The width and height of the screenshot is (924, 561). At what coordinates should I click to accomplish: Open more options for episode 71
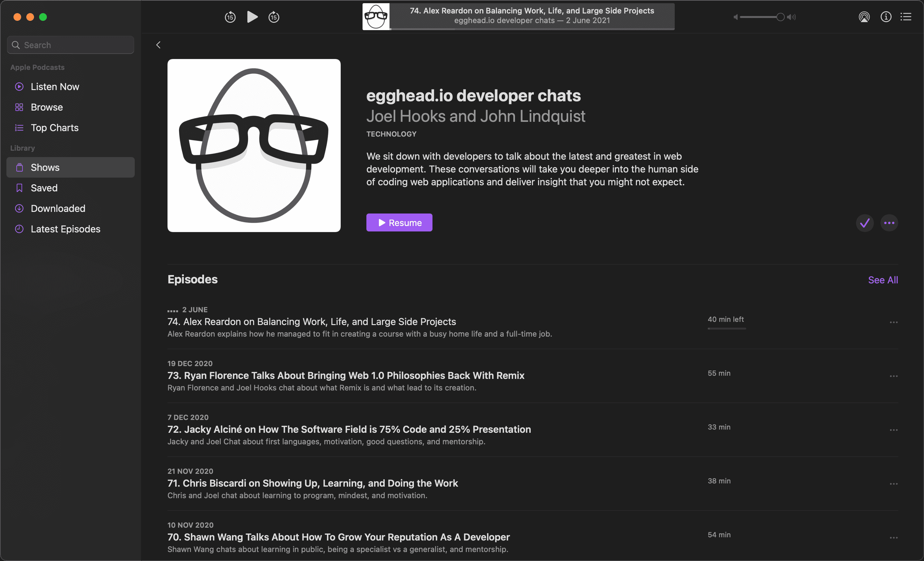coord(894,484)
